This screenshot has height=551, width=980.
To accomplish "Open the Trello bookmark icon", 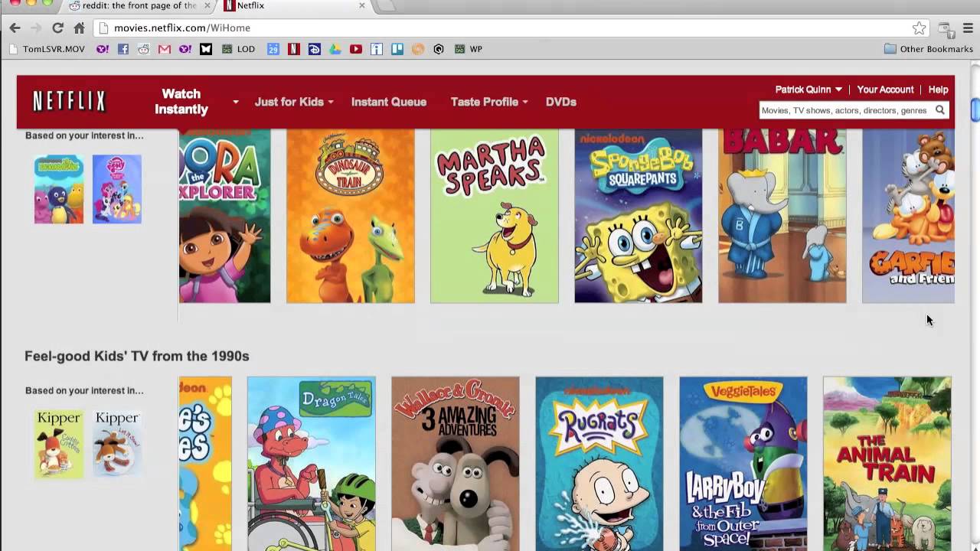I will (x=397, y=49).
